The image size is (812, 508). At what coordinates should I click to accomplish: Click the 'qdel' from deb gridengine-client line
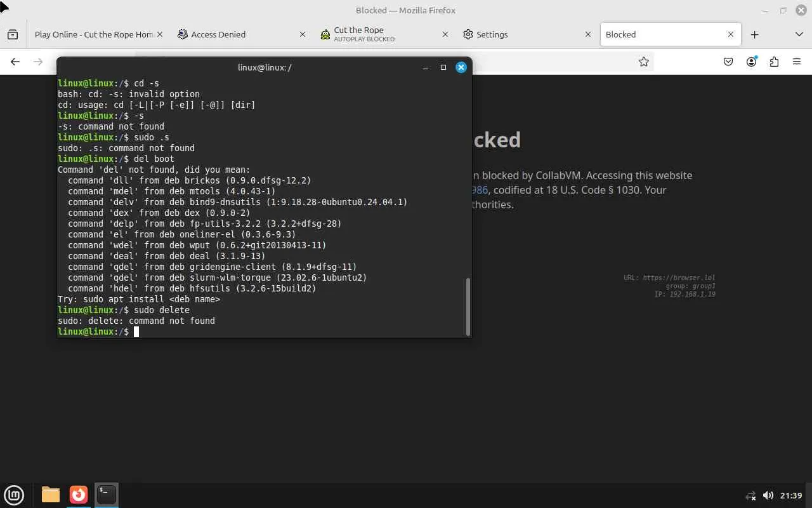[x=213, y=267]
